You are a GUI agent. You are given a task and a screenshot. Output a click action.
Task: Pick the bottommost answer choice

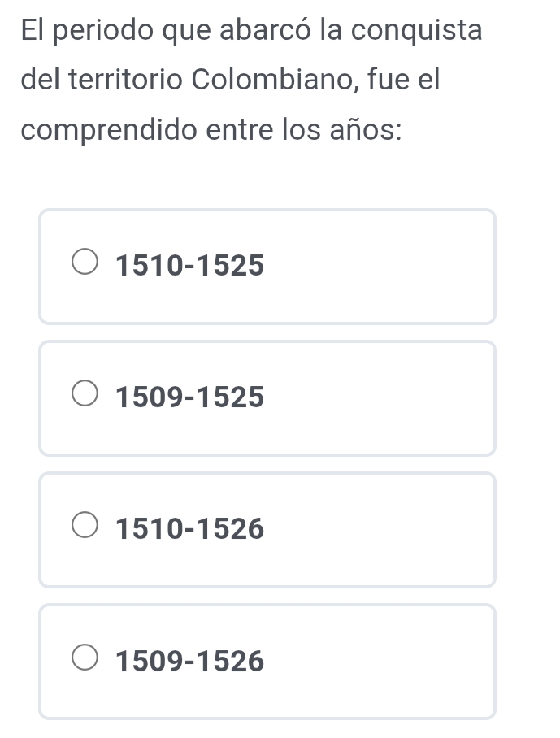point(268,661)
